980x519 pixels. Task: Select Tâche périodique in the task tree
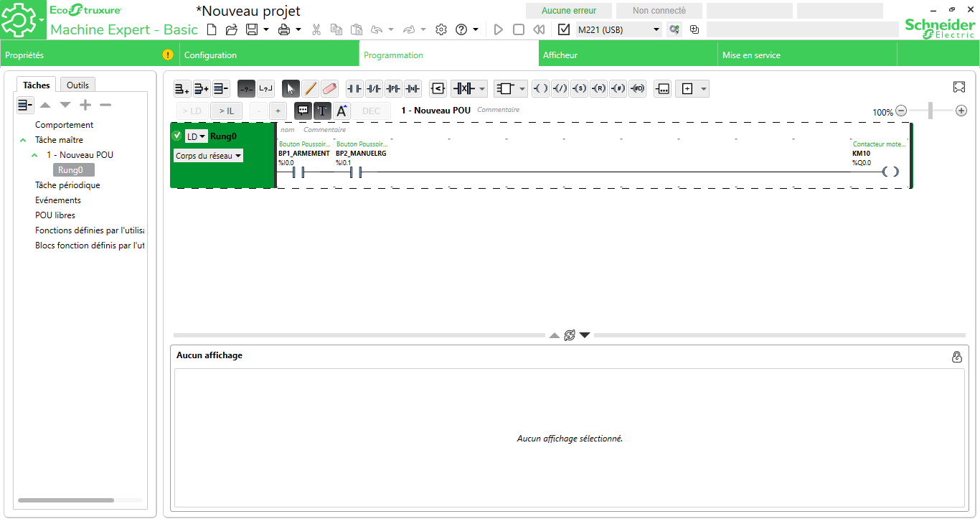pos(67,185)
